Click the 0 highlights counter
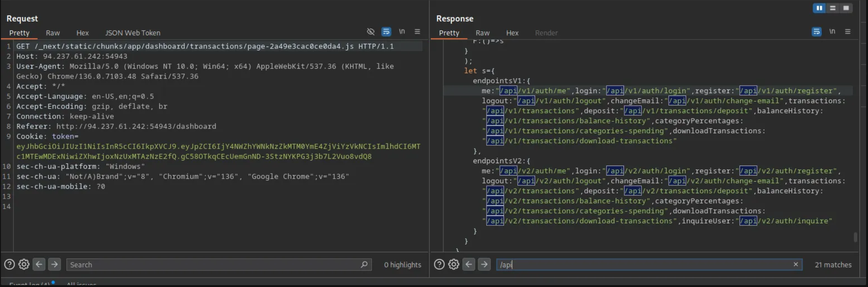The image size is (868, 287). pyautogui.click(x=402, y=265)
